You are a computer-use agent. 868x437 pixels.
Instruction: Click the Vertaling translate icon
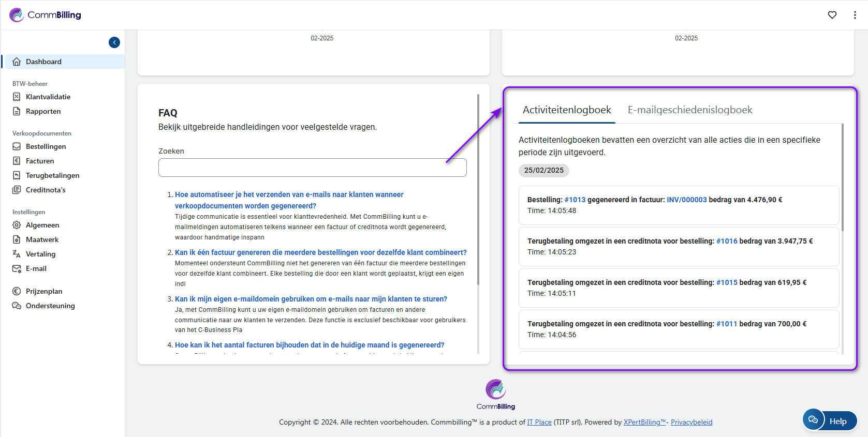tap(17, 254)
